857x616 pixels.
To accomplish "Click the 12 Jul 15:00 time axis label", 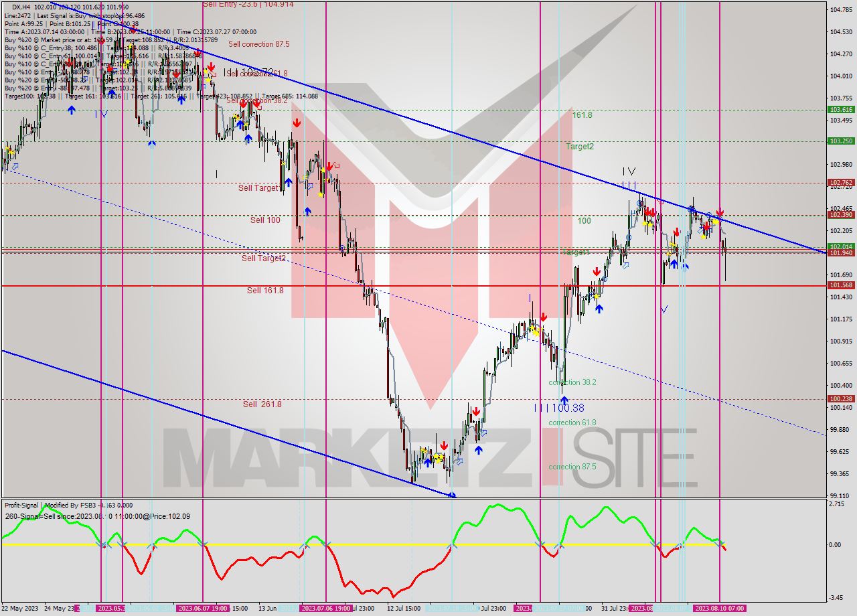I will (x=403, y=608).
